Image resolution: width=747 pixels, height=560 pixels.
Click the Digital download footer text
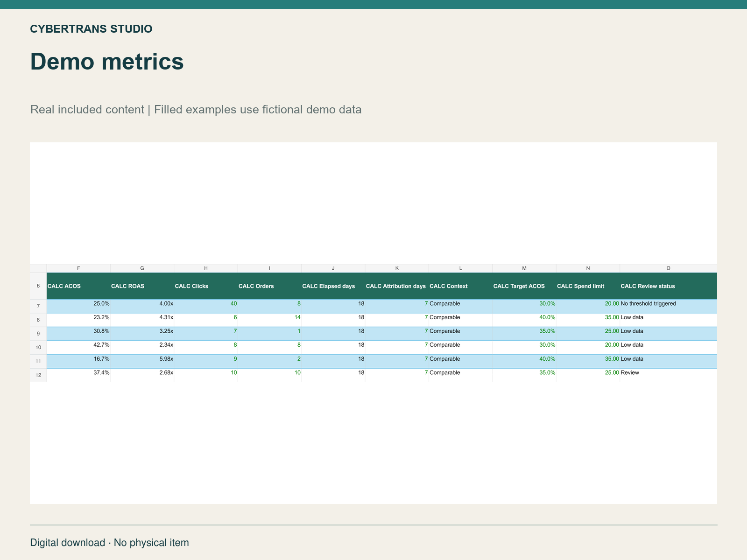109,543
